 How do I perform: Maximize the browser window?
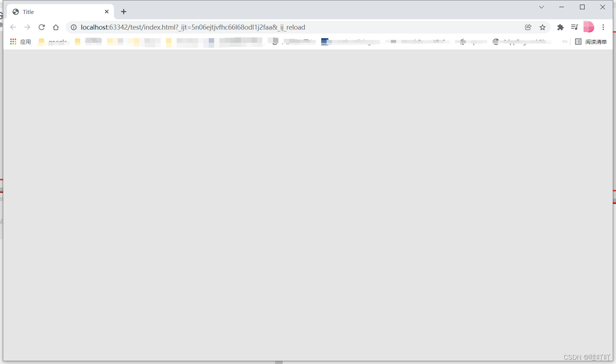pyautogui.click(x=582, y=7)
